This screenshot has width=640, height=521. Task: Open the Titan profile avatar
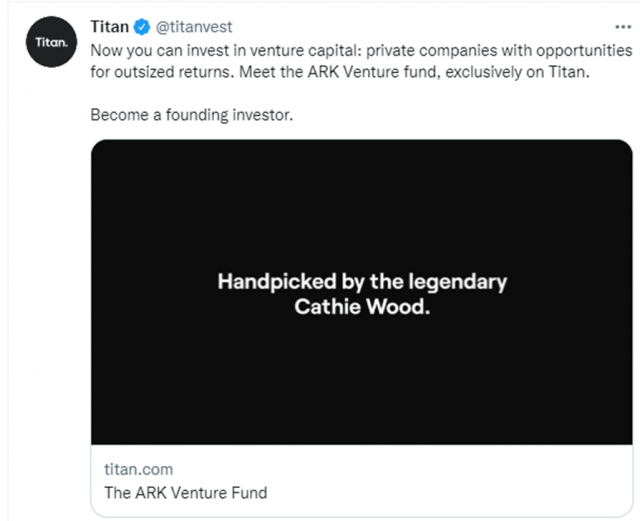(48, 44)
